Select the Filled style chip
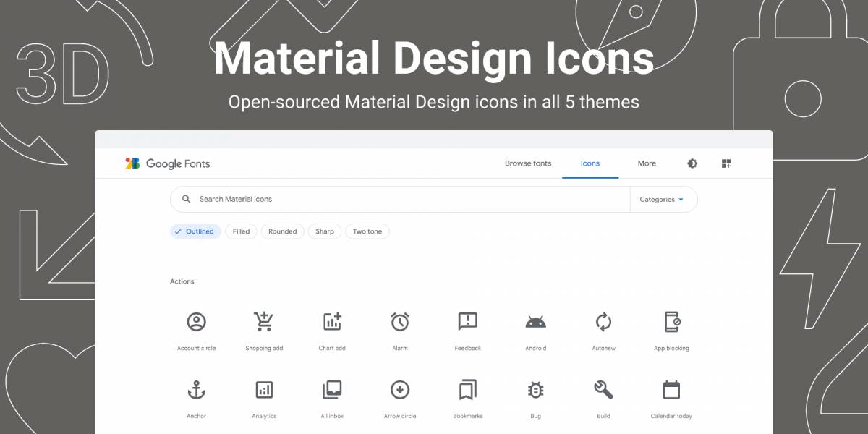The height and width of the screenshot is (434, 868). tap(241, 231)
